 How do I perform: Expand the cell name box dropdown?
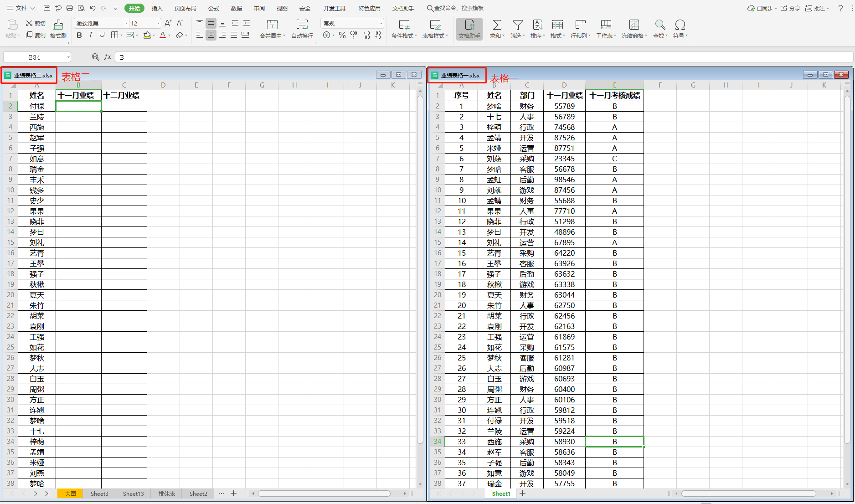[68, 57]
